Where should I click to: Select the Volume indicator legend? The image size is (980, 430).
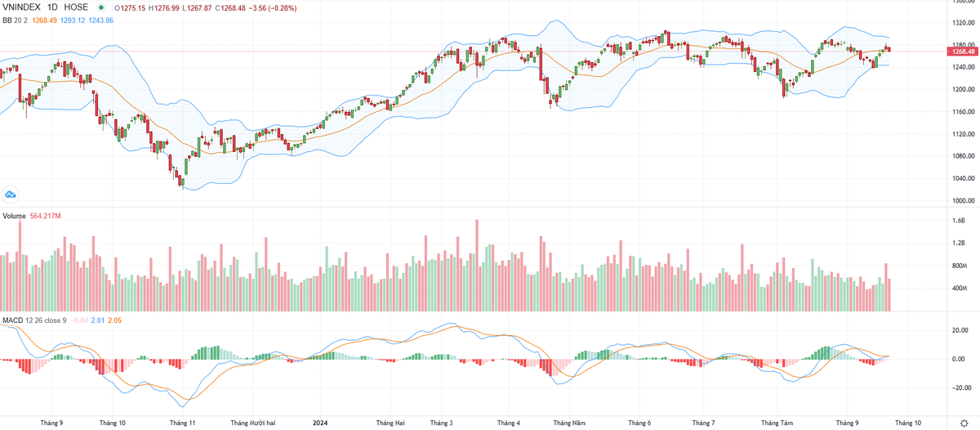[14, 216]
